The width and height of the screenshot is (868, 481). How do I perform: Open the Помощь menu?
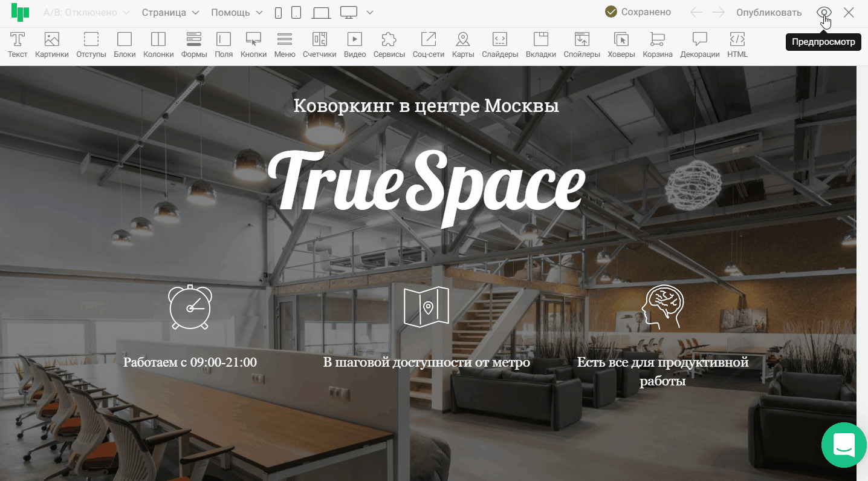[x=237, y=13]
